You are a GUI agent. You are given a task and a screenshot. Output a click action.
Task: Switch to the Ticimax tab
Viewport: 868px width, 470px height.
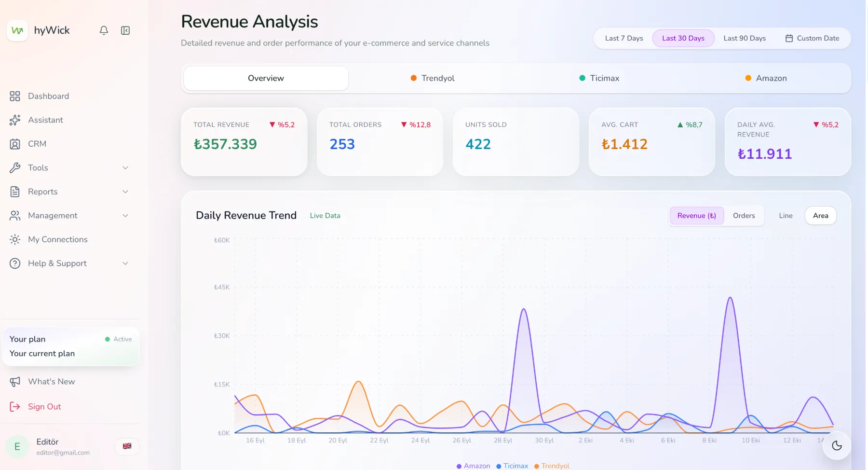click(x=599, y=78)
